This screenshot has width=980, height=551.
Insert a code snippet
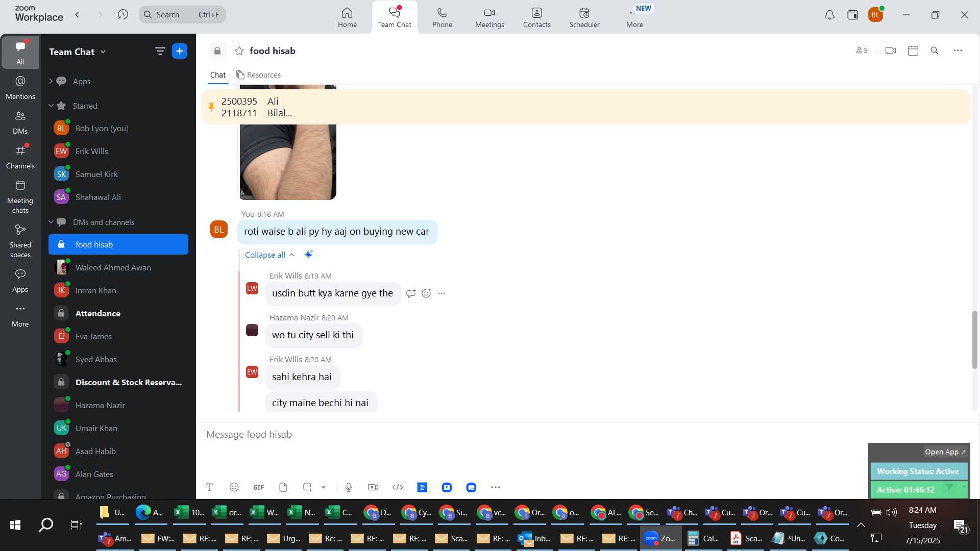(398, 487)
